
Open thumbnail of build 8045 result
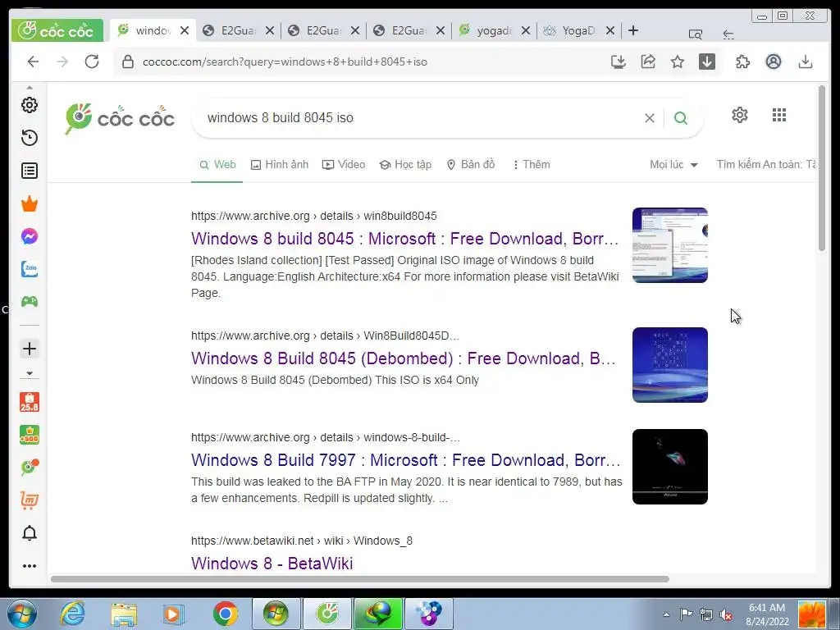(x=669, y=245)
